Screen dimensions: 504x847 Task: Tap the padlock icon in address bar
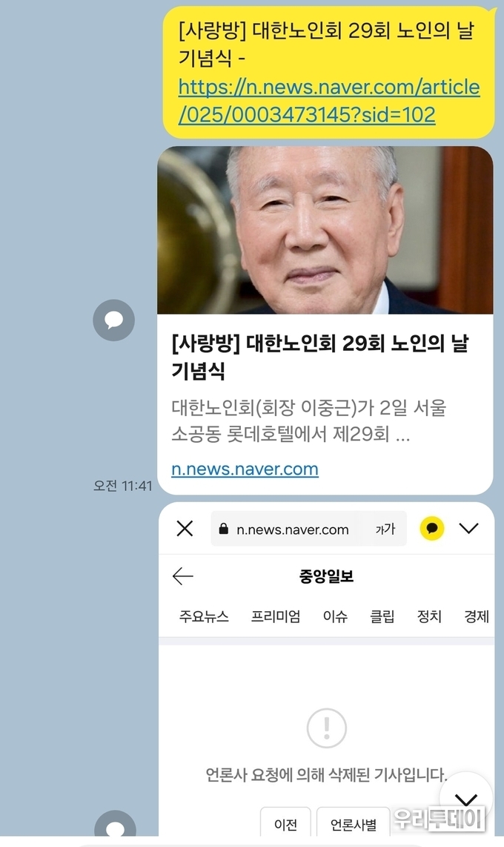tap(223, 529)
